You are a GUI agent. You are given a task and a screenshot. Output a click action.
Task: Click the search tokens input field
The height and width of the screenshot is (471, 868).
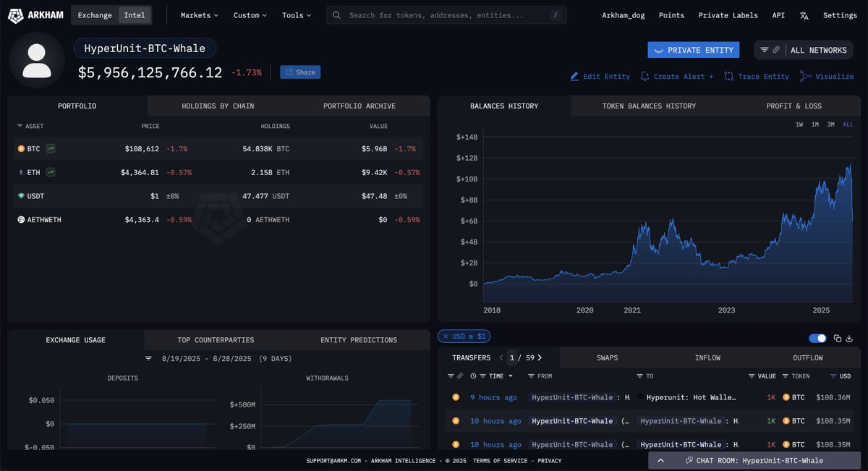click(x=446, y=15)
